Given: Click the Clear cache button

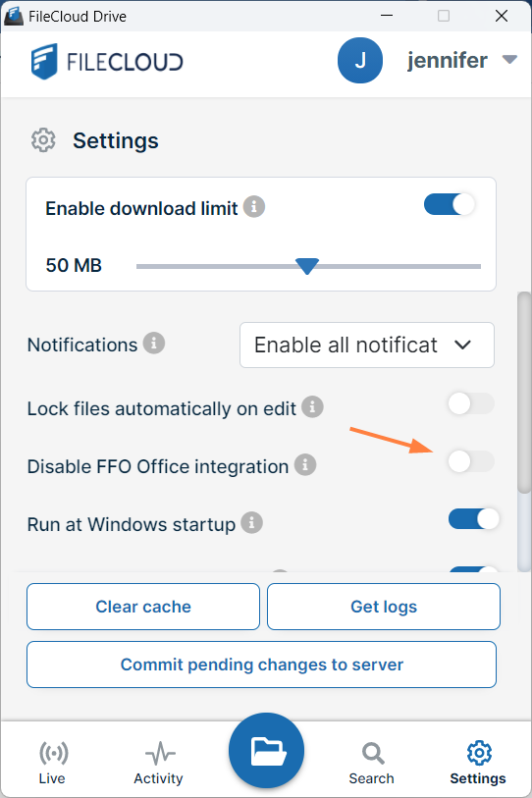Looking at the screenshot, I should point(143,607).
